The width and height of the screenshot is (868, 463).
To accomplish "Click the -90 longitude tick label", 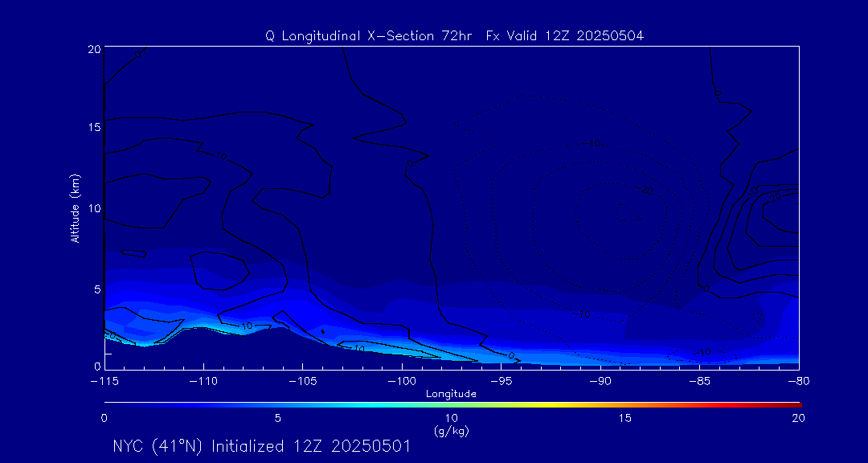I will tap(600, 382).
